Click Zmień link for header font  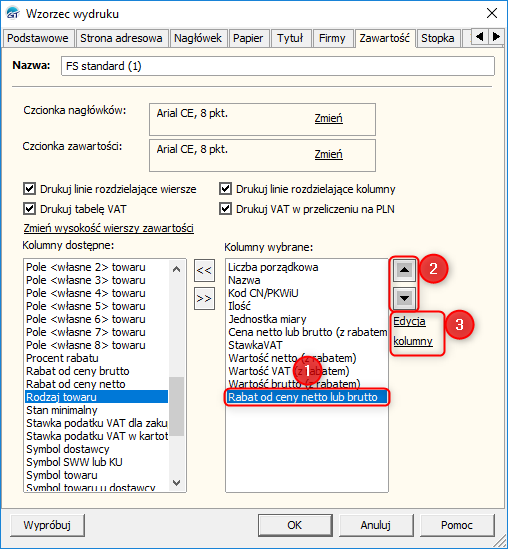[x=328, y=118]
